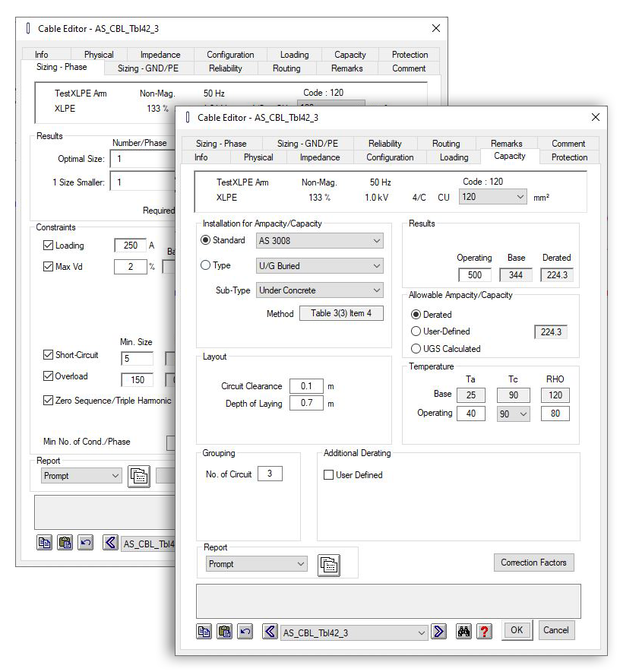620x672 pixels.
Task: Previous cable arrow in back Cable Editor window
Action: tap(110, 543)
